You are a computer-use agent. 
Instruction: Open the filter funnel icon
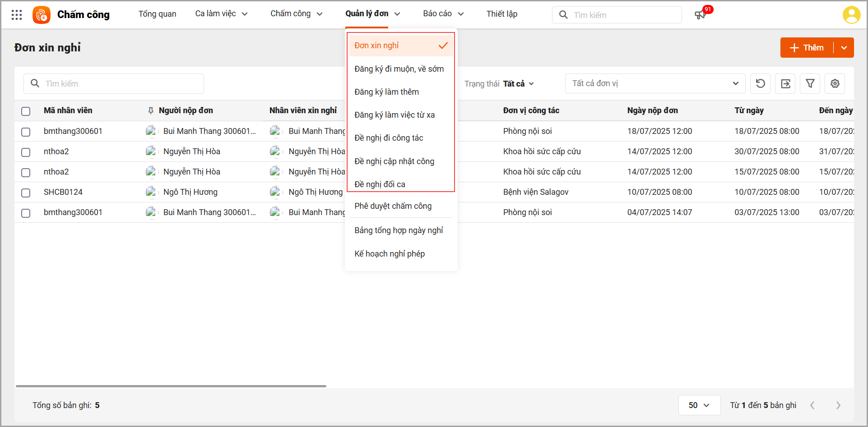pos(810,83)
